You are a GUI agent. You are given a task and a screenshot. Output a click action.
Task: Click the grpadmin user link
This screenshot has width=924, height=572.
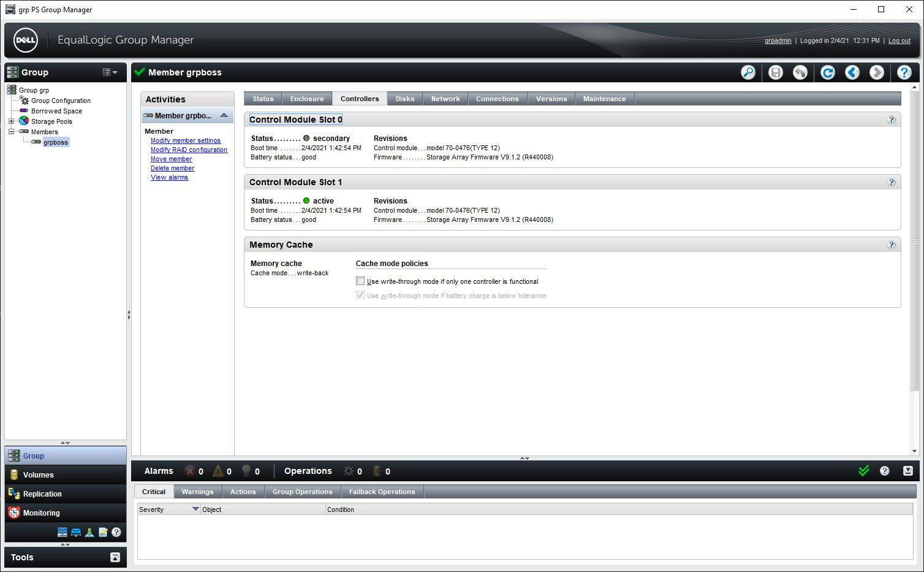(x=778, y=40)
